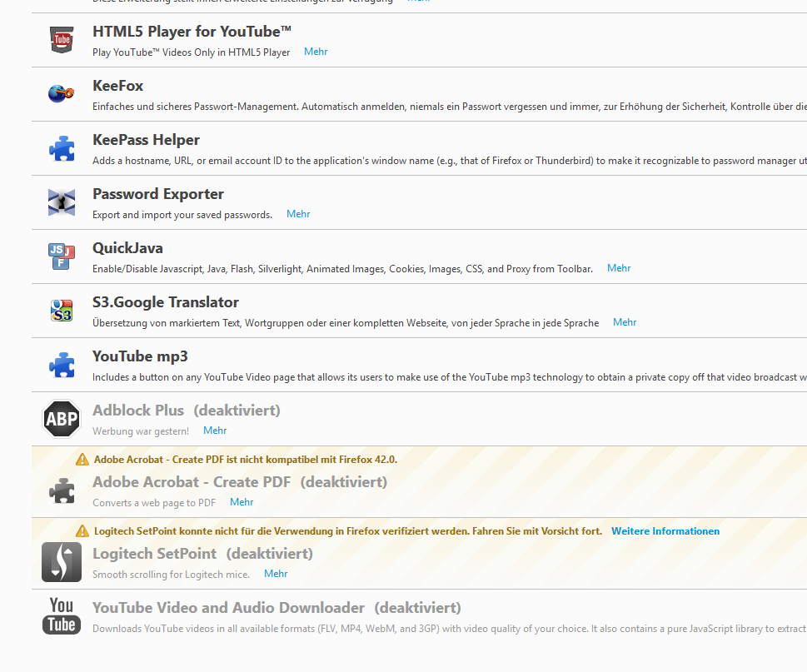This screenshot has width=807, height=672.
Task: Select the Adblock Plus ABP icon
Action: coord(62,419)
